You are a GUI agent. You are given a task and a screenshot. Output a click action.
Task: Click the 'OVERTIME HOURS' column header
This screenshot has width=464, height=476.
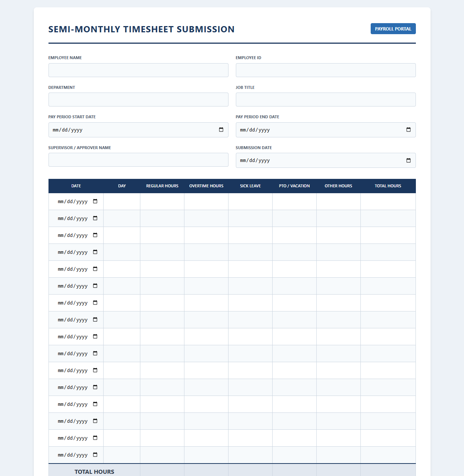206,186
